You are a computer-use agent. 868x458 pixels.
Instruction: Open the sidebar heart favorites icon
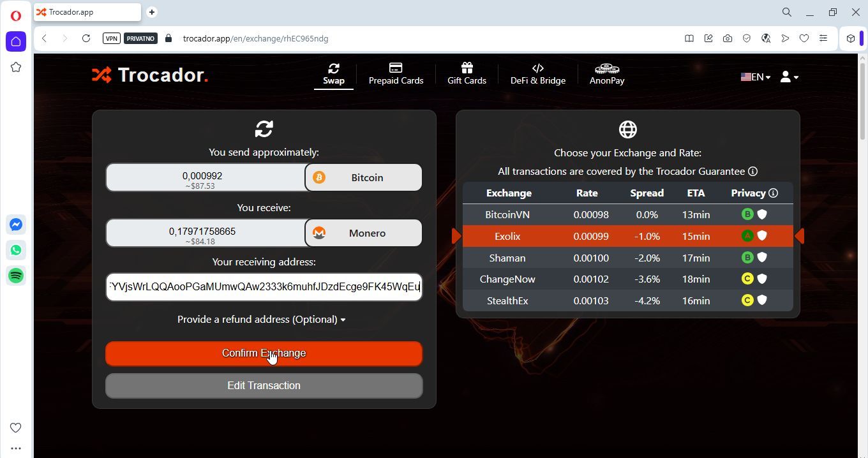[x=16, y=427]
